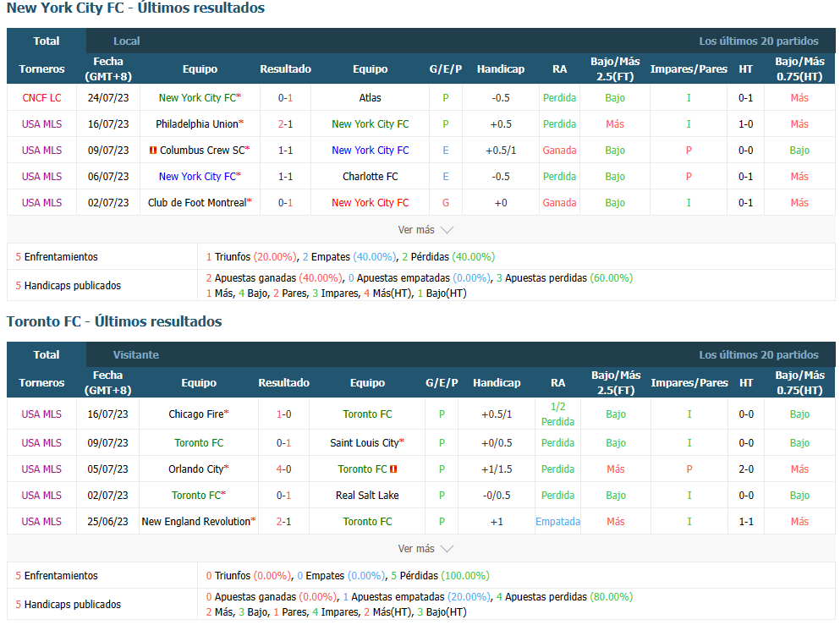Click the 2-1 result of the Philadelphia Union match
Image resolution: width=840 pixels, height=625 pixels.
[286, 124]
